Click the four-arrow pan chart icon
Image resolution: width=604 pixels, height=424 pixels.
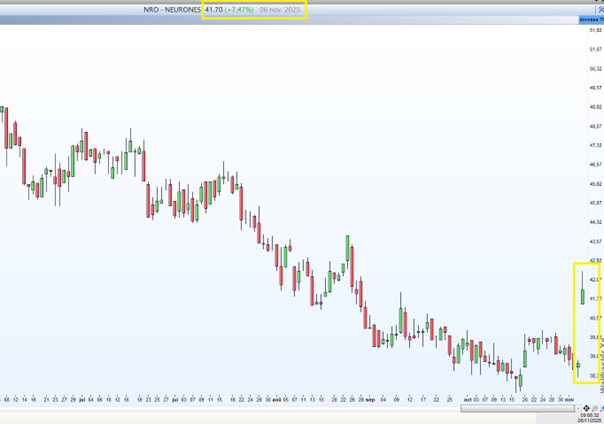tap(586, 408)
